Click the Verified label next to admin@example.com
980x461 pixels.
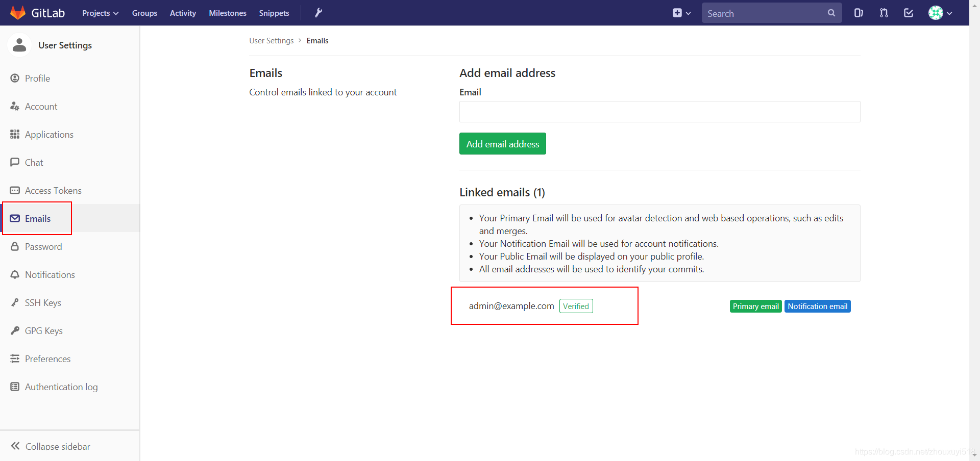click(x=576, y=306)
